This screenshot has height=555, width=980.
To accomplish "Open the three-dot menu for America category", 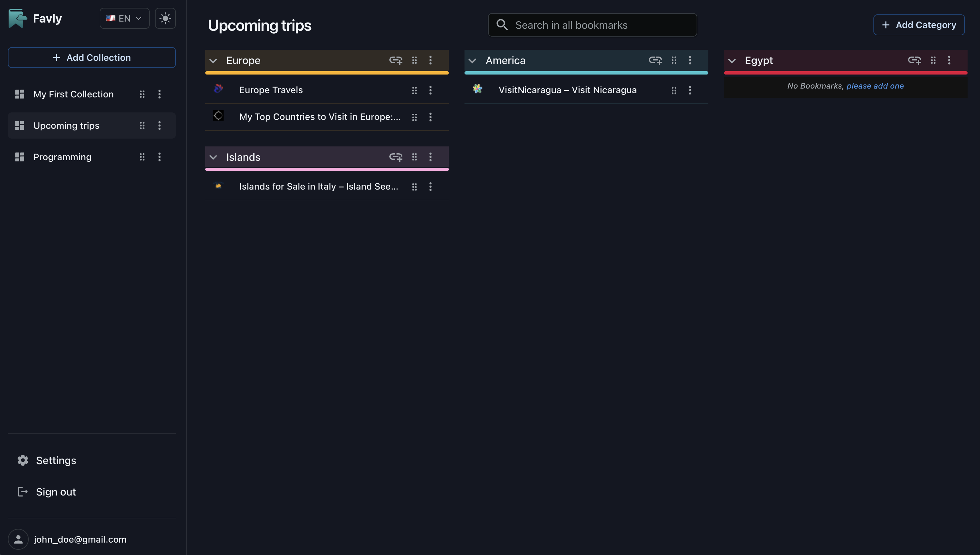I will pos(690,60).
